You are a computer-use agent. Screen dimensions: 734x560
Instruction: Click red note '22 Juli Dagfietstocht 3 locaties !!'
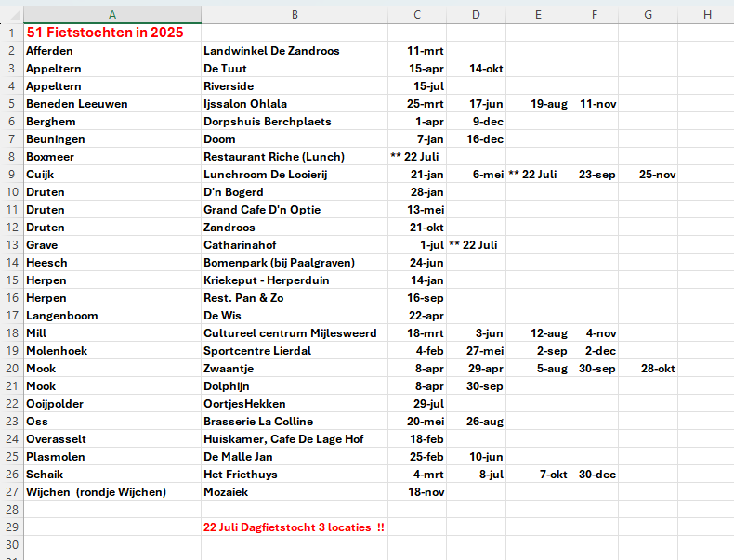[x=294, y=527]
